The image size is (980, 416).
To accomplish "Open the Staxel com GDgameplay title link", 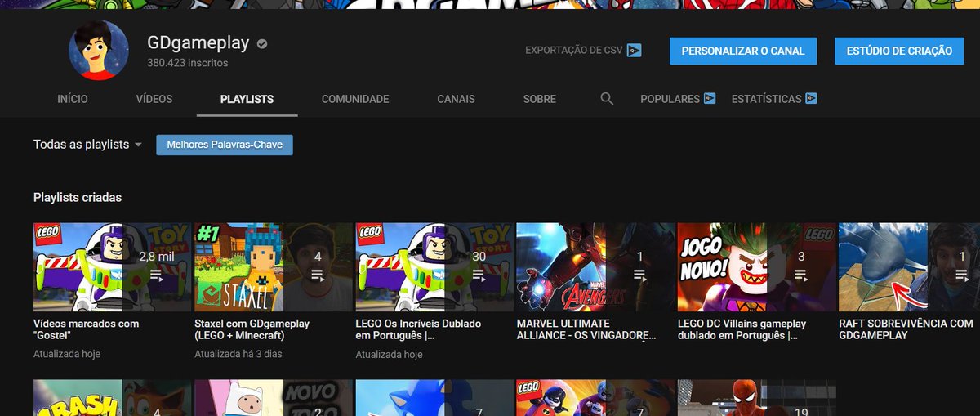I will coord(252,329).
